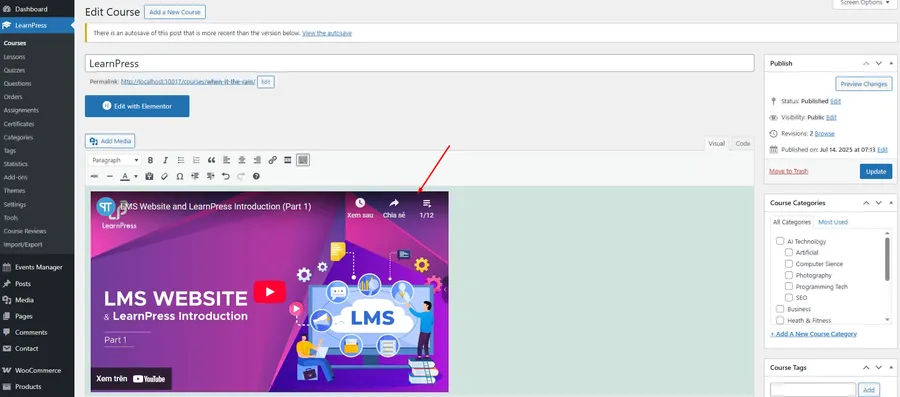This screenshot has width=900, height=397.
Task: Check the SEO category
Action: point(789,298)
